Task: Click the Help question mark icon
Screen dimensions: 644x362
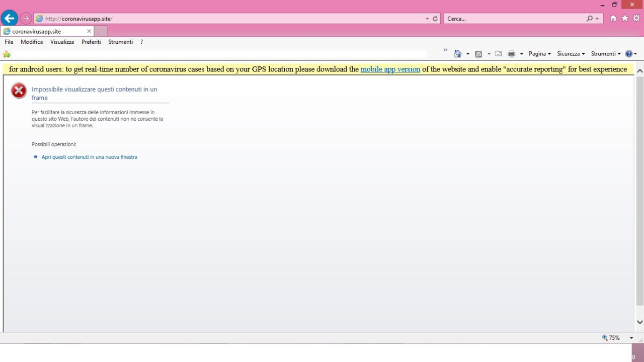Action: pyautogui.click(x=628, y=53)
